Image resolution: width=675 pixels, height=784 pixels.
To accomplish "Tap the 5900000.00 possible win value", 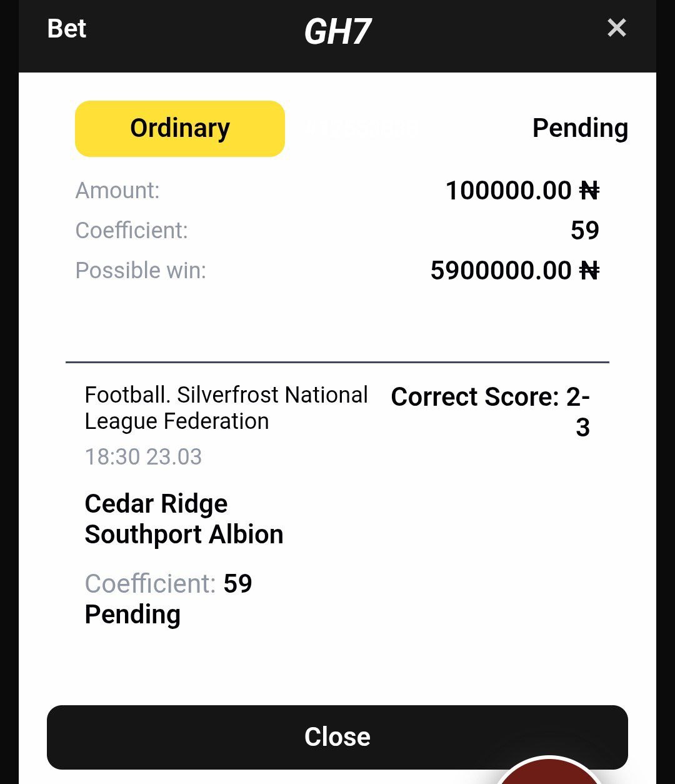I will [514, 271].
